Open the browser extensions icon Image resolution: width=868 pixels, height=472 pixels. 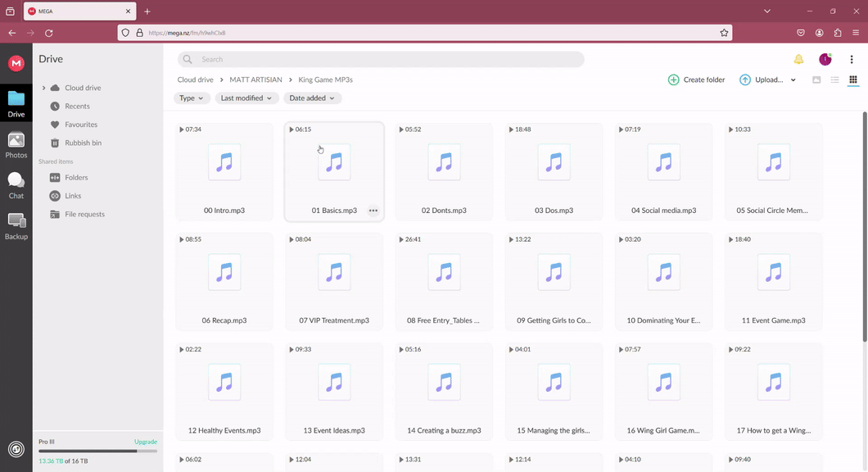pyautogui.click(x=838, y=34)
